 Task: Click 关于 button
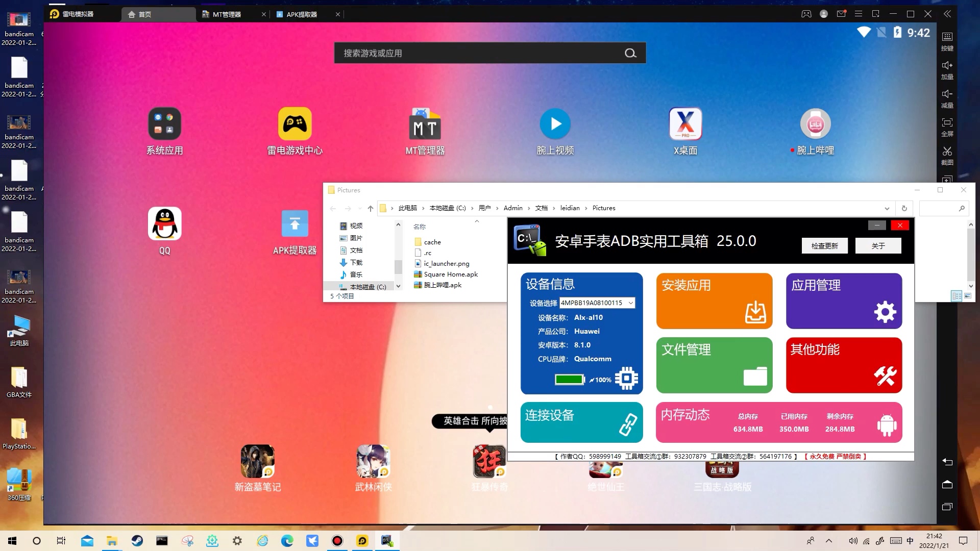click(878, 246)
